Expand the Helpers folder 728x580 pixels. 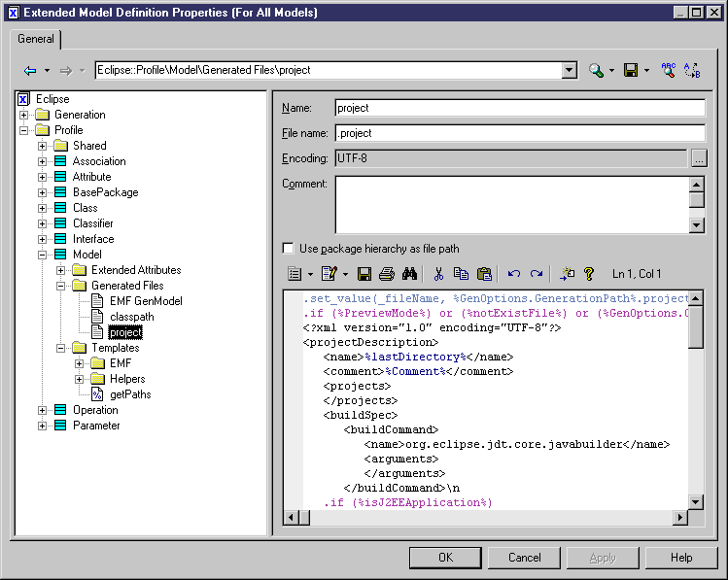(x=80, y=379)
